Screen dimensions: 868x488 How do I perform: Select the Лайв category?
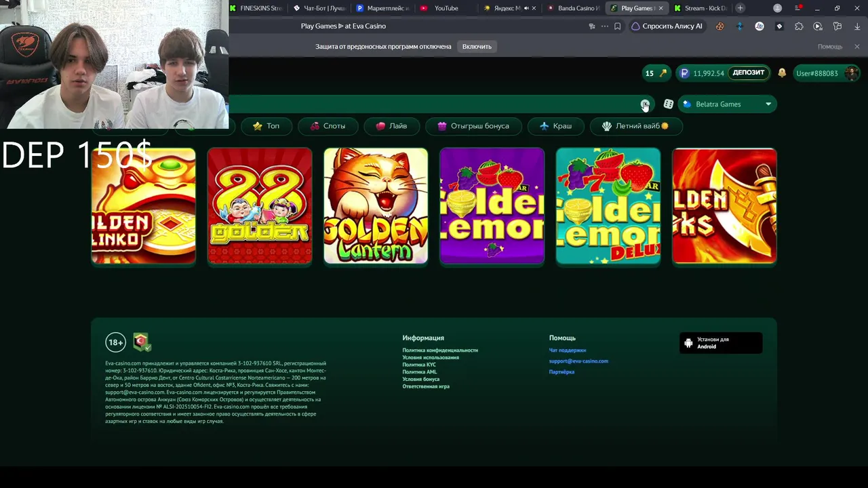(391, 126)
